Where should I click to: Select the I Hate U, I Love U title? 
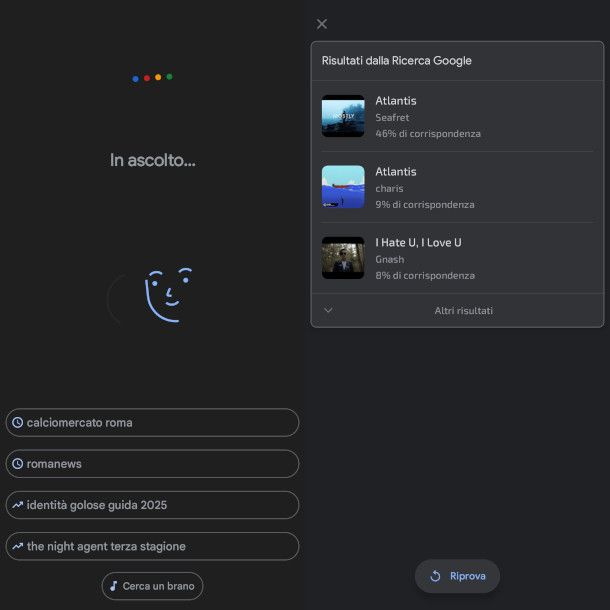pyautogui.click(x=418, y=242)
